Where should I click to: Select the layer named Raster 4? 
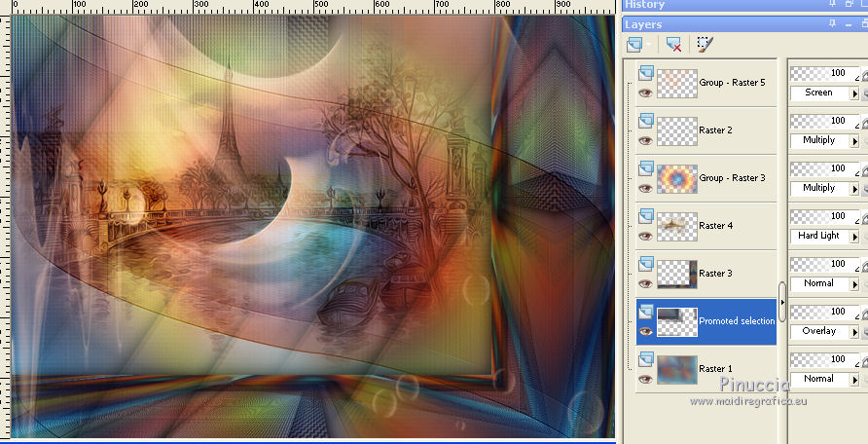click(715, 225)
